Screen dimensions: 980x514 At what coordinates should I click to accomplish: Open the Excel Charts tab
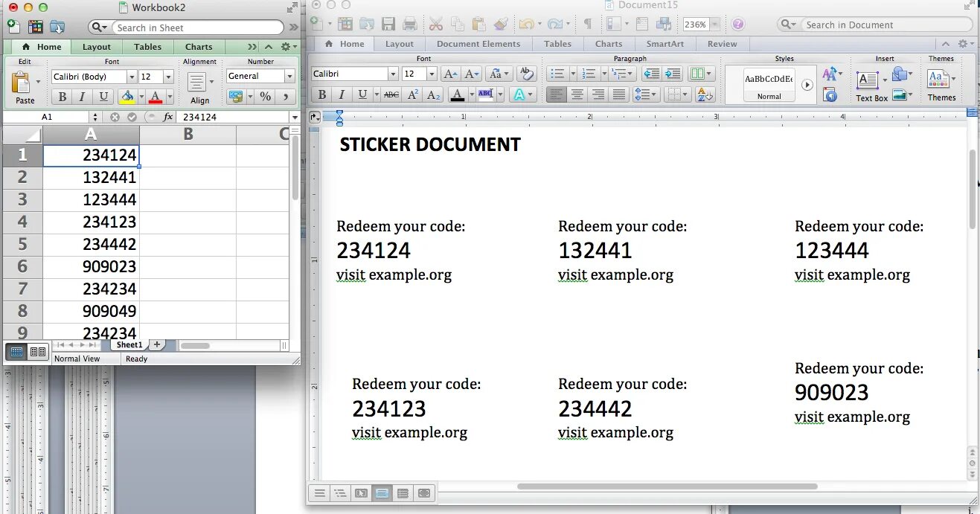click(199, 47)
